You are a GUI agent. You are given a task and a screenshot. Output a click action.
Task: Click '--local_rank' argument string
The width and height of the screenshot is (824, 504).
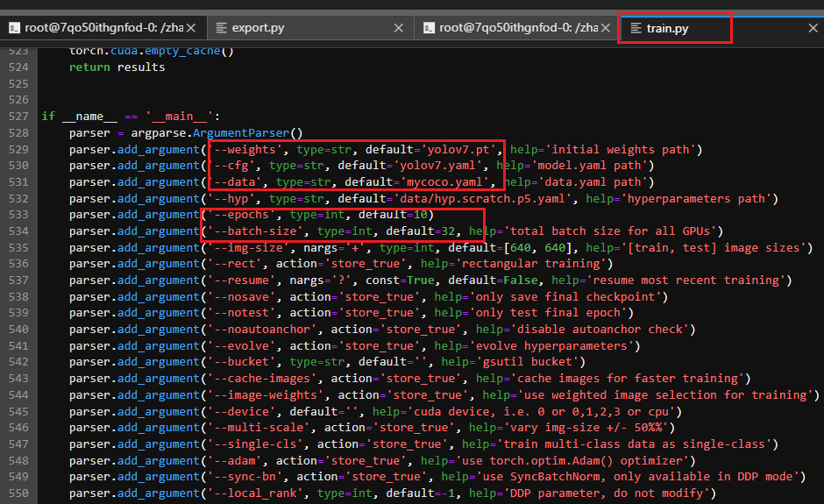255,493
